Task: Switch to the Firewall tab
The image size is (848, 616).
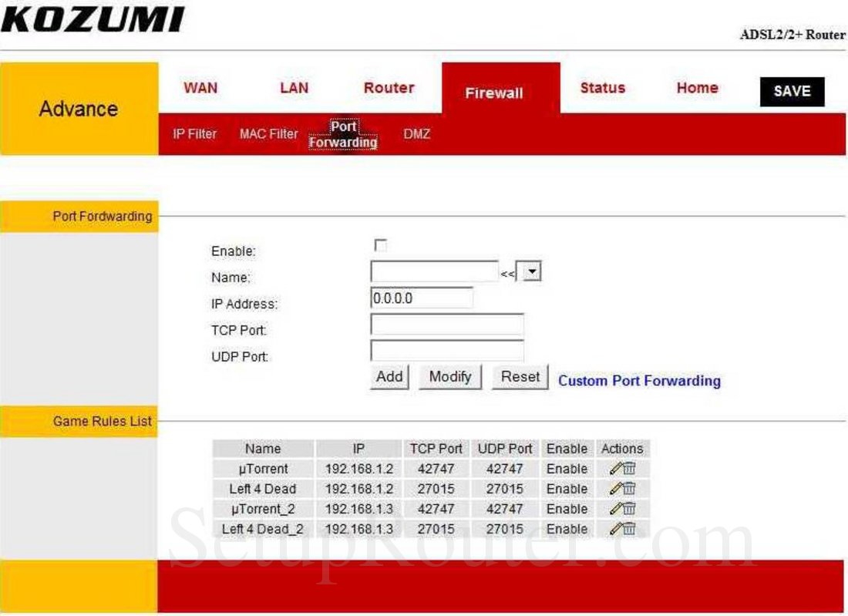Action: point(493,93)
